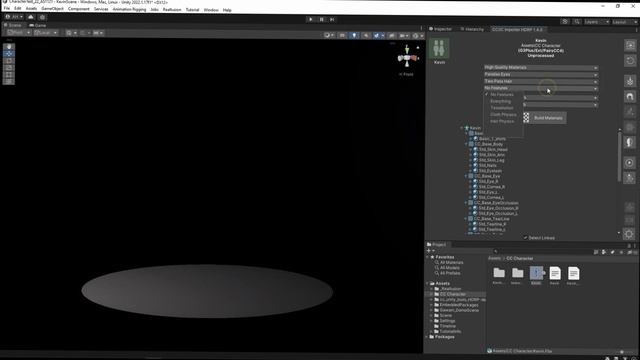The height and width of the screenshot is (360, 640).
Task: Toggle the scene lighting bulb icon
Action: (x=354, y=36)
